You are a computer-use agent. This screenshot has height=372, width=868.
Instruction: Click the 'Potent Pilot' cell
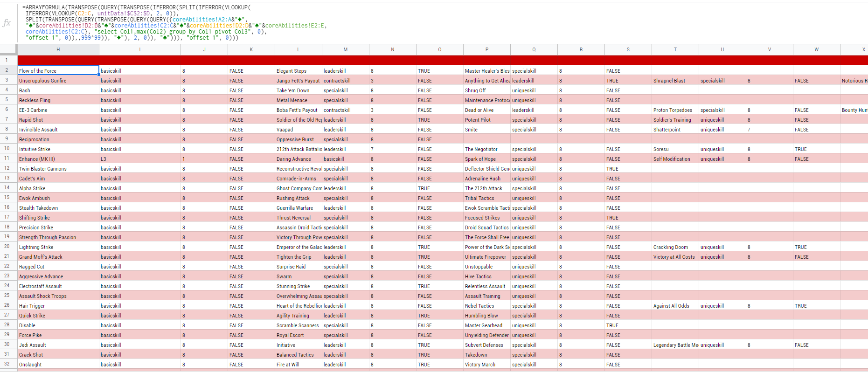[487, 120]
